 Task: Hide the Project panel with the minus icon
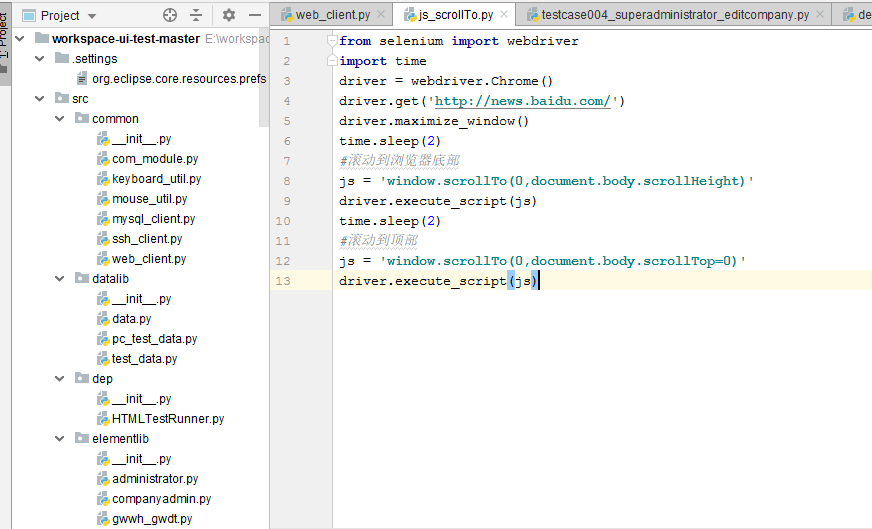tap(254, 15)
